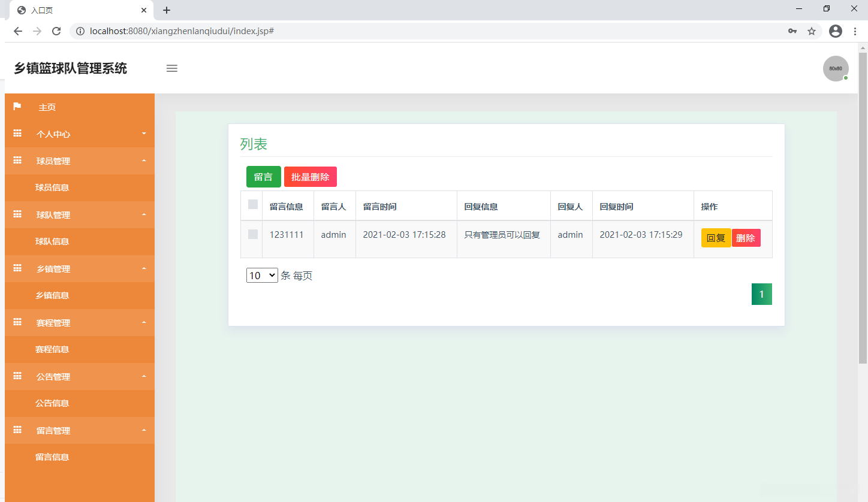Screen dimensions: 868x502
Task: Click grid icon next to 赛程管理
Action: [x=17, y=322]
